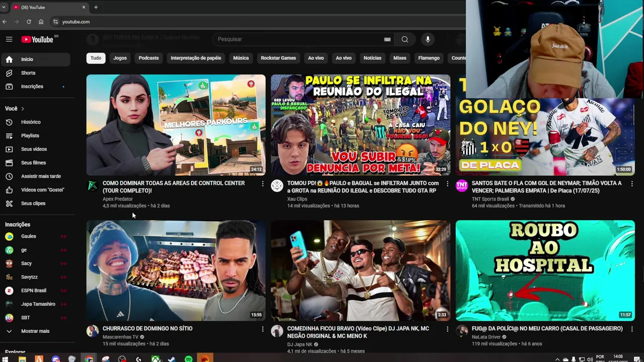Reload the page with browser refresh button
Screen dimensions: 644x362
coord(29,22)
